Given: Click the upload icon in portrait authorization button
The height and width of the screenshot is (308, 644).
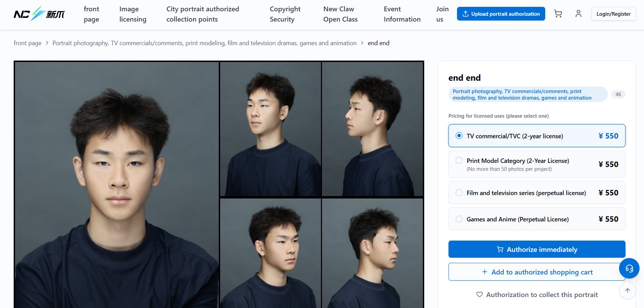Looking at the screenshot, I should (x=465, y=14).
